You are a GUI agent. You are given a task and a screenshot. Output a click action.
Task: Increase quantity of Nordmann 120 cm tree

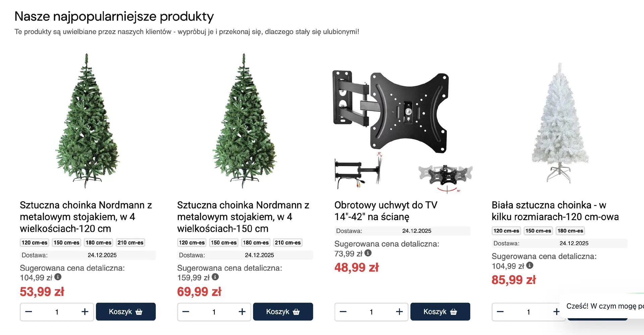pyautogui.click(x=85, y=312)
